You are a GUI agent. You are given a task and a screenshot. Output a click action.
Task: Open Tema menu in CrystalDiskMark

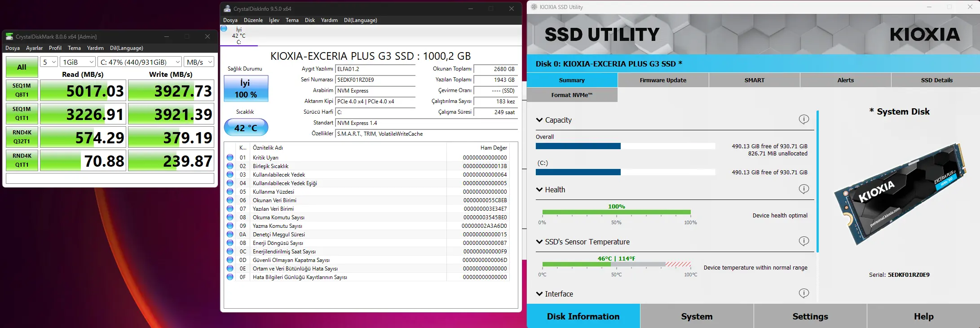(74, 48)
